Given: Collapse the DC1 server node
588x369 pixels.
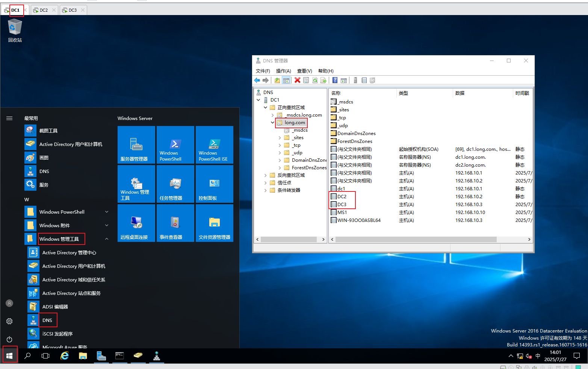Looking at the screenshot, I should coord(258,100).
